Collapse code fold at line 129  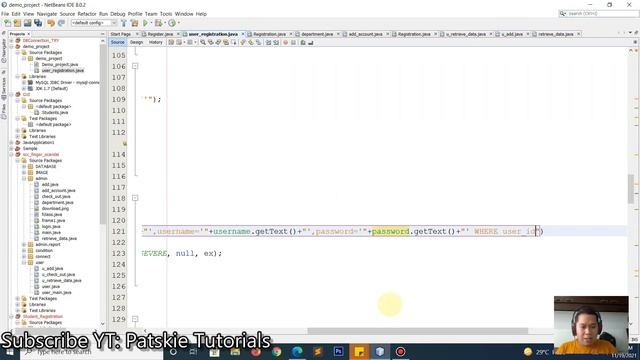(x=135, y=319)
